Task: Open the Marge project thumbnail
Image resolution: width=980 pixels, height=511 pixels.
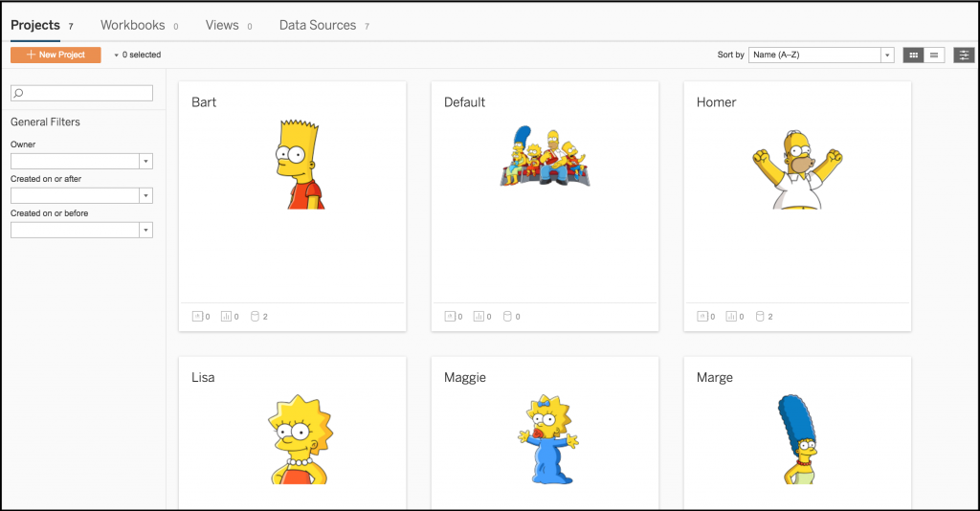Action: coord(797,439)
